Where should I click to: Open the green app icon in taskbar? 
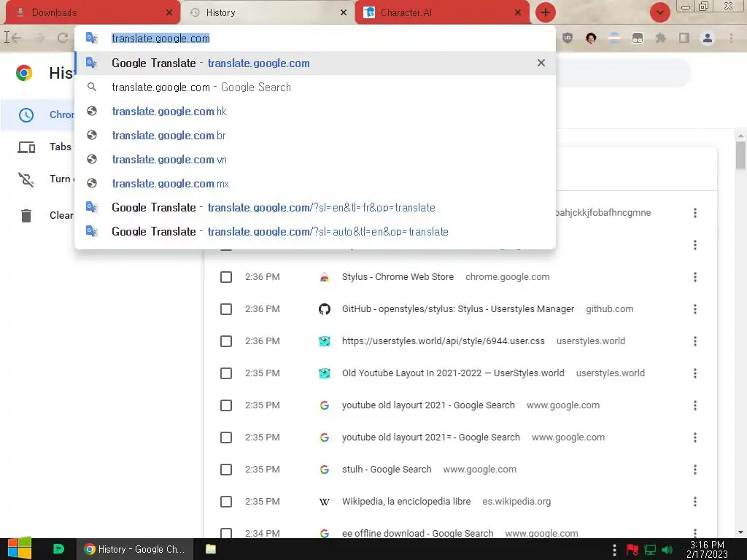[58, 549]
